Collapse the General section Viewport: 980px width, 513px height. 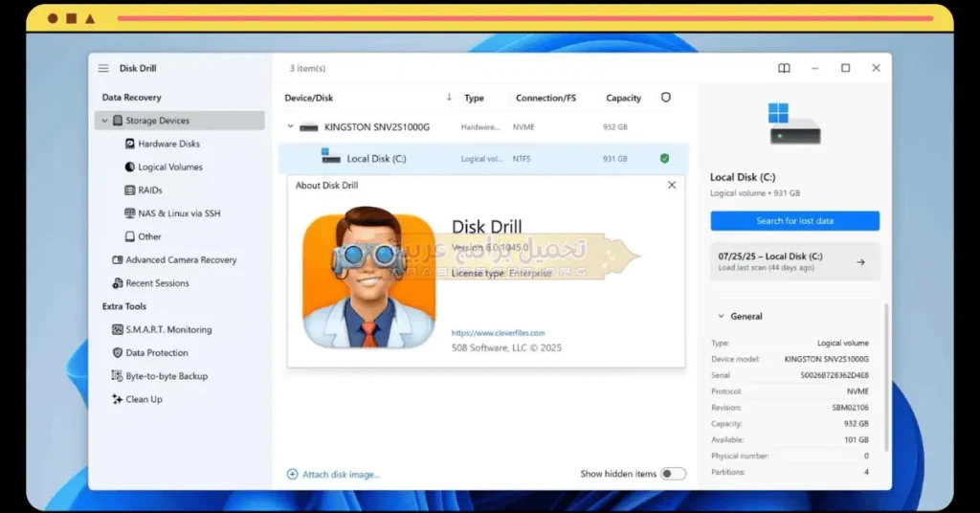point(721,316)
